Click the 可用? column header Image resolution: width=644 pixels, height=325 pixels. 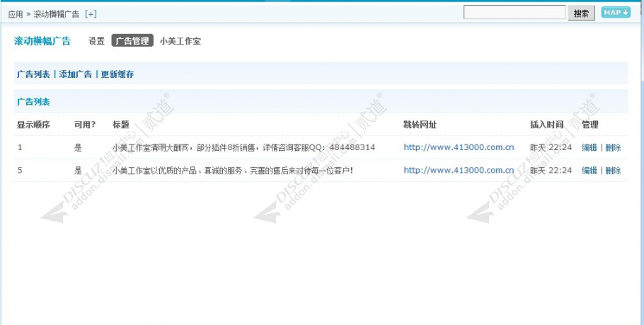pos(85,125)
